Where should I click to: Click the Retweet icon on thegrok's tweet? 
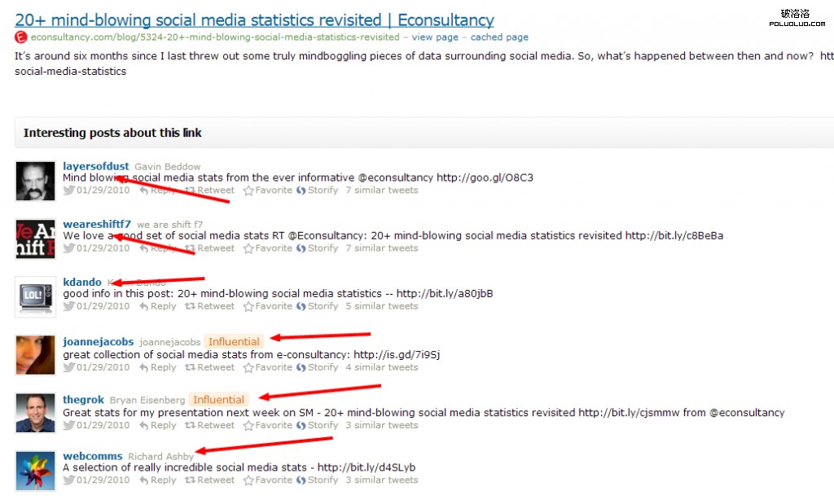pos(190,425)
